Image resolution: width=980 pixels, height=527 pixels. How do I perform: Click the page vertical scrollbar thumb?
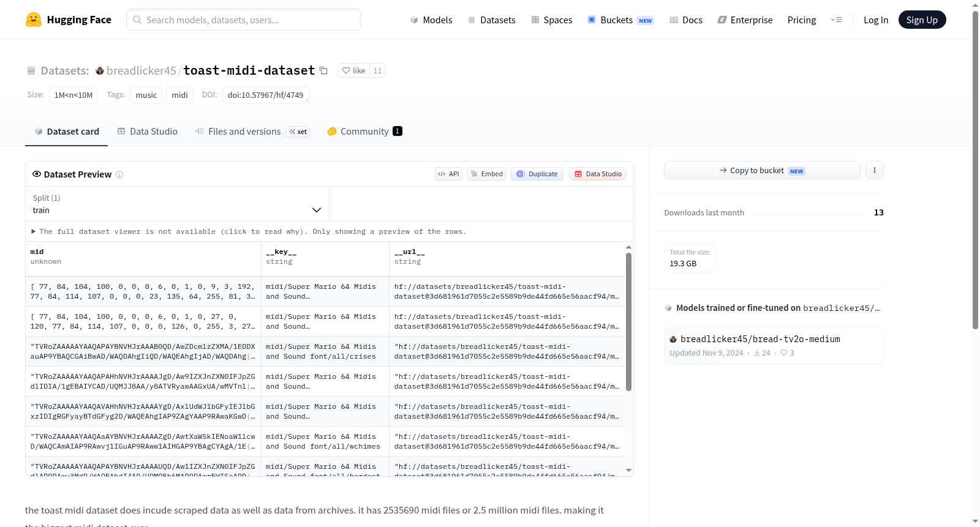(x=975, y=170)
